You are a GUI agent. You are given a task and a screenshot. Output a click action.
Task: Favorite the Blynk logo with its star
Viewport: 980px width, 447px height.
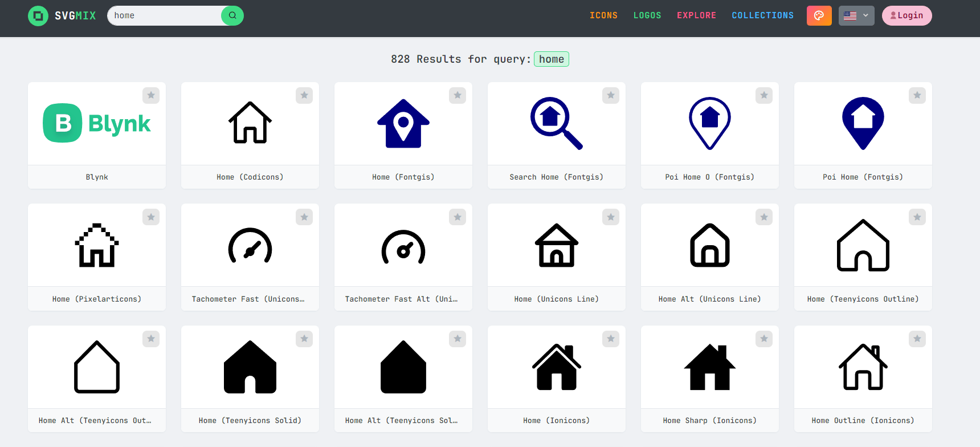point(151,95)
